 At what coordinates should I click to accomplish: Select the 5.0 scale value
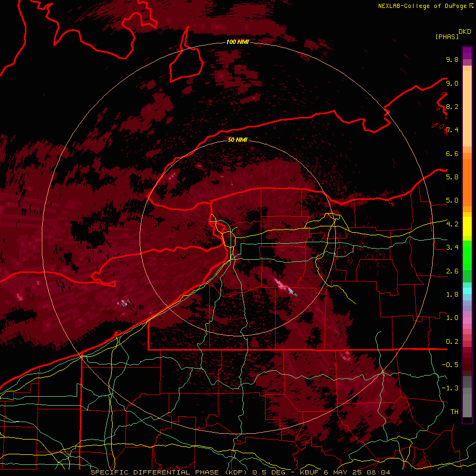(x=452, y=200)
